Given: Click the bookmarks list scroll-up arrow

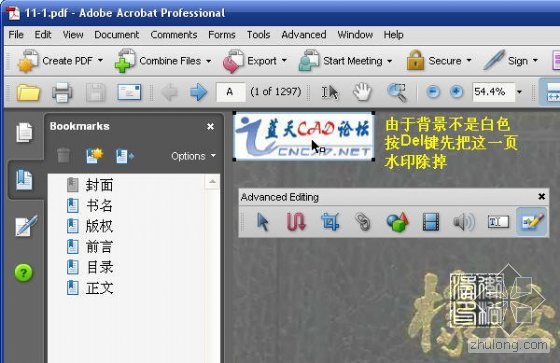Looking at the screenshot, I should pyautogui.click(x=212, y=182).
